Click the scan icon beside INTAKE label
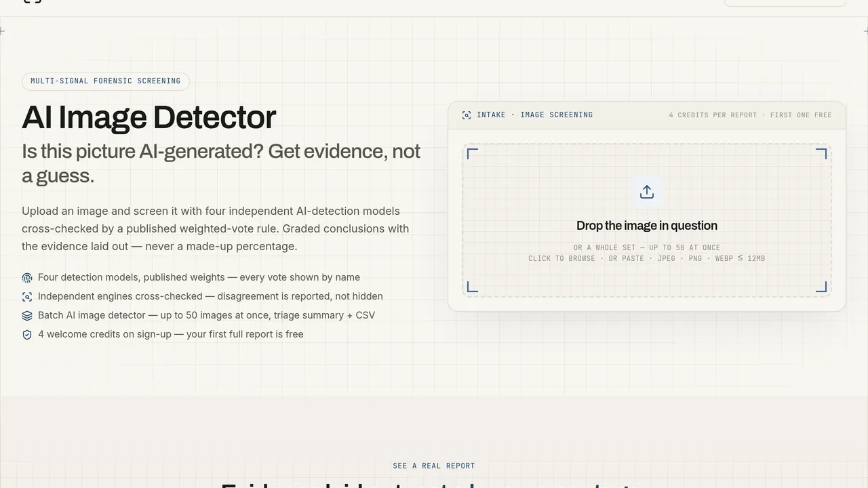Viewport: 868px width, 488px height. (x=467, y=115)
